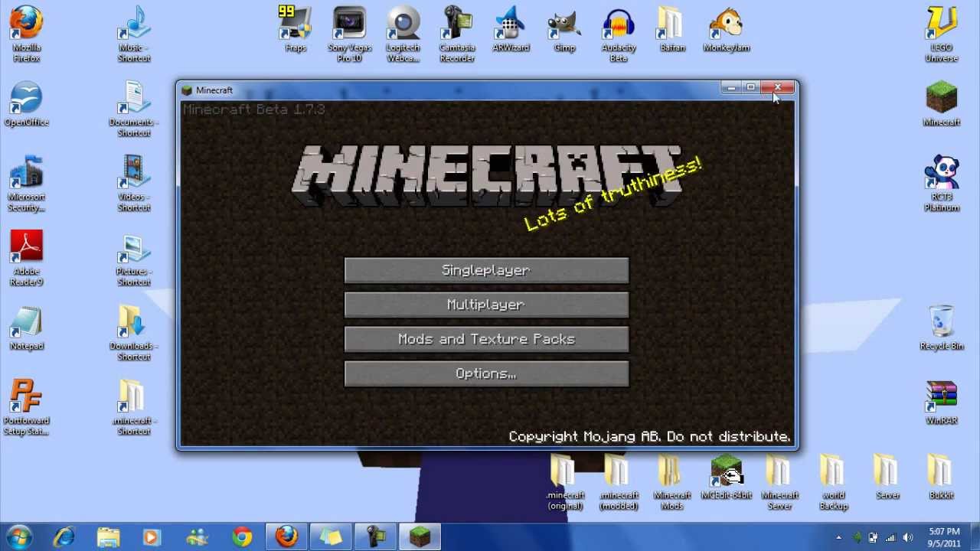Open Windows Explorer from taskbar
Viewport: 980px width, 551px height.
(x=109, y=537)
